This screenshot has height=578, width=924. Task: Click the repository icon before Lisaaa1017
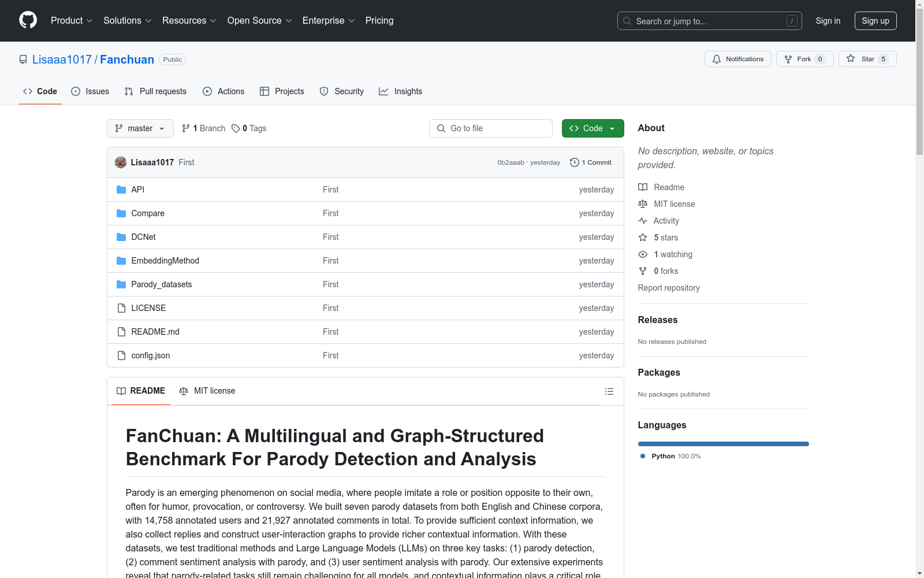coord(23,60)
